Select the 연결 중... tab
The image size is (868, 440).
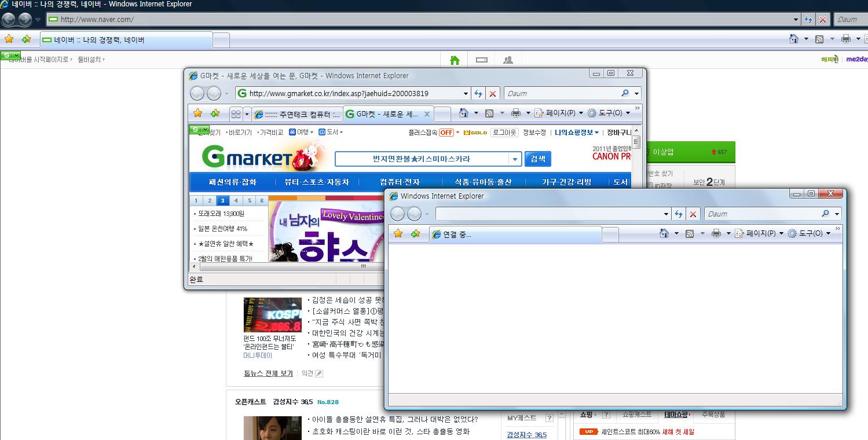(515, 234)
